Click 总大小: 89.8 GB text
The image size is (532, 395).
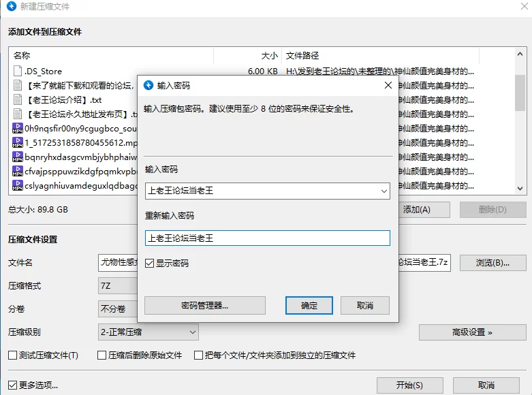(x=38, y=209)
